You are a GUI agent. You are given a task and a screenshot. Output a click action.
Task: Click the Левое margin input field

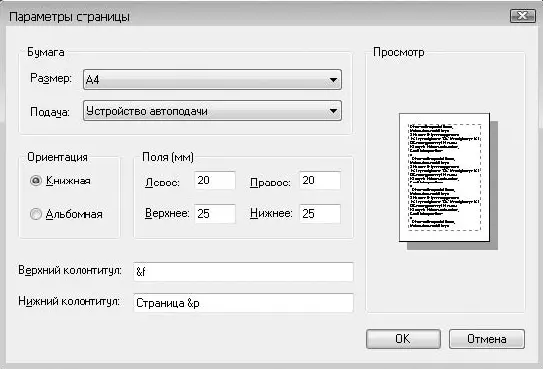(x=215, y=180)
